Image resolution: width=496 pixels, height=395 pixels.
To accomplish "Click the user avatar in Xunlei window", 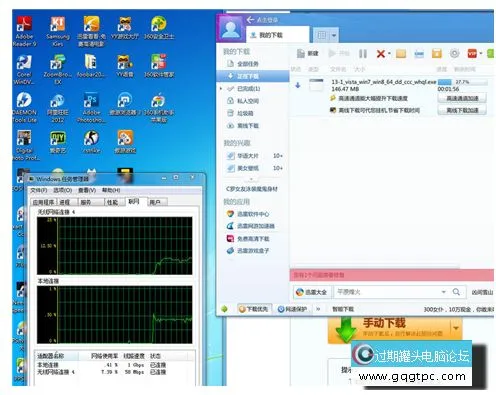I will click(231, 28).
